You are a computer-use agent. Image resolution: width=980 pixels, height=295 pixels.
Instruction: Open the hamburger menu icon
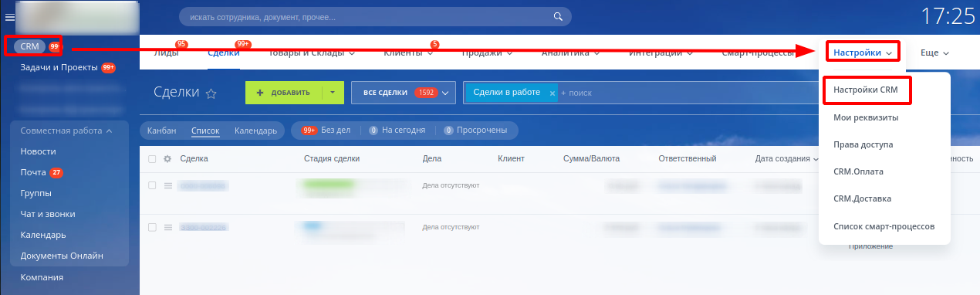coord(9,17)
